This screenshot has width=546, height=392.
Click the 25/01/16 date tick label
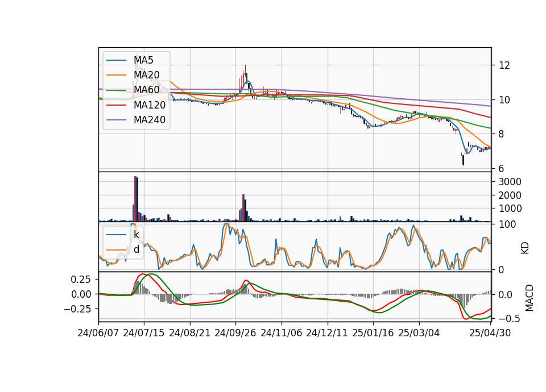pos(373,333)
